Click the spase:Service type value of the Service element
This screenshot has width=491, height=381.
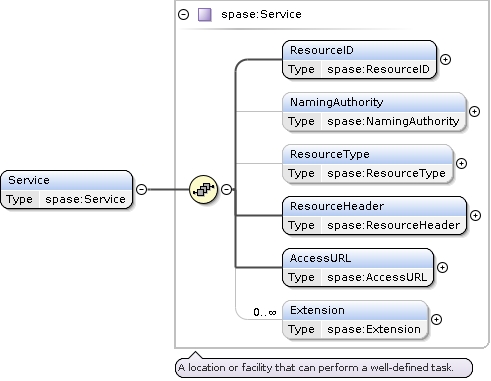click(85, 199)
